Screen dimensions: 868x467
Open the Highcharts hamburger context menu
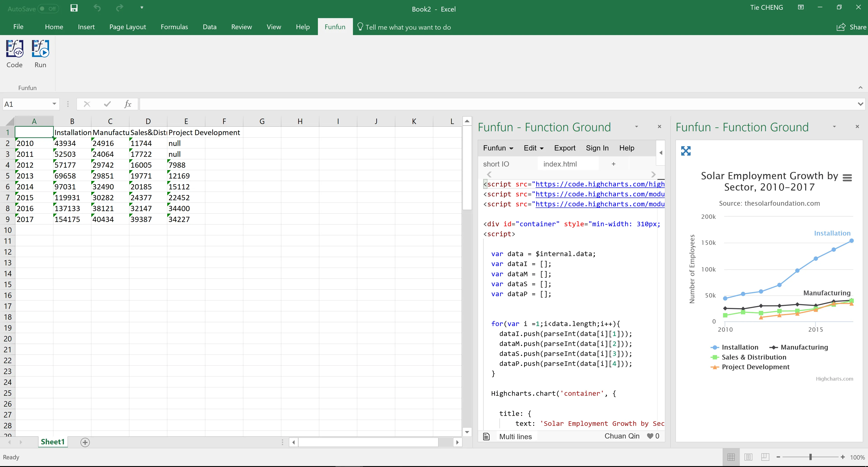pyautogui.click(x=847, y=177)
